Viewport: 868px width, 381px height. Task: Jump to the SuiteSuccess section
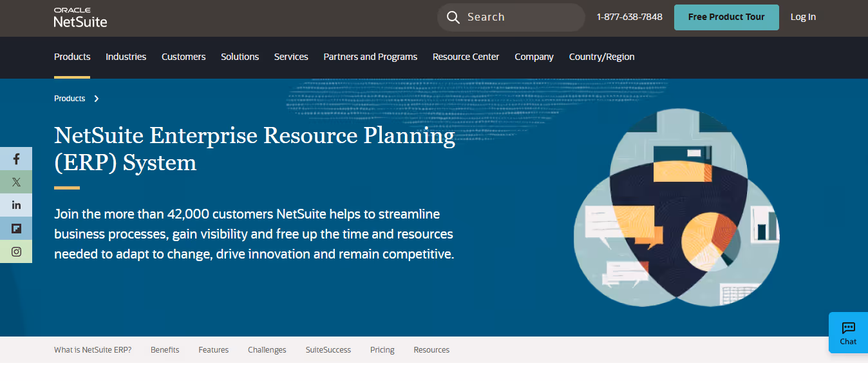[328, 350]
